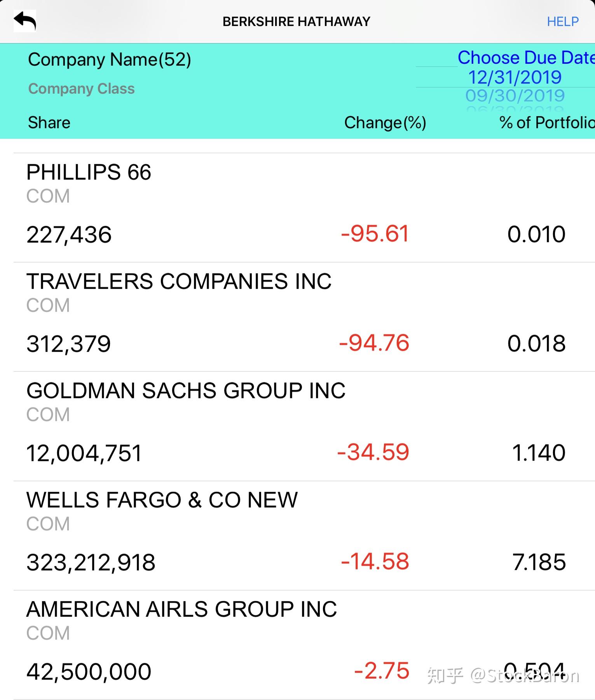Screen dimensions: 595x700
Task: Tap the 1.140 portfolio percentage
Action: (539, 453)
